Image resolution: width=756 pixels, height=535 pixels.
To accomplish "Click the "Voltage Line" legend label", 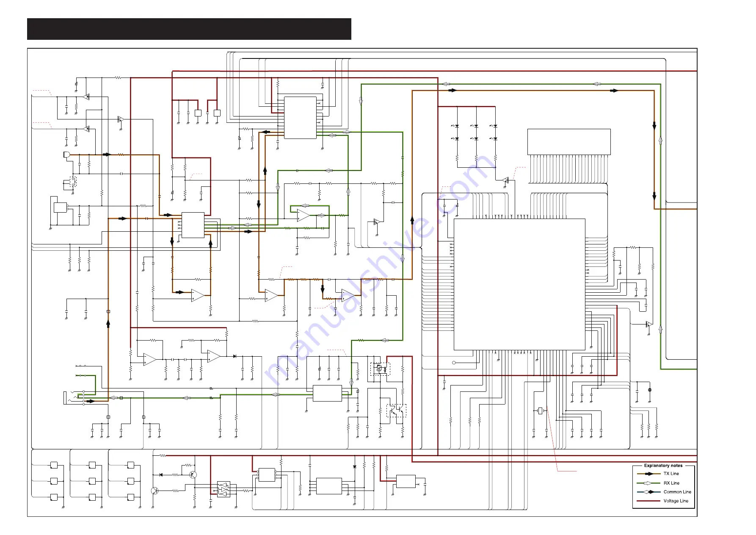I will click(x=676, y=501).
